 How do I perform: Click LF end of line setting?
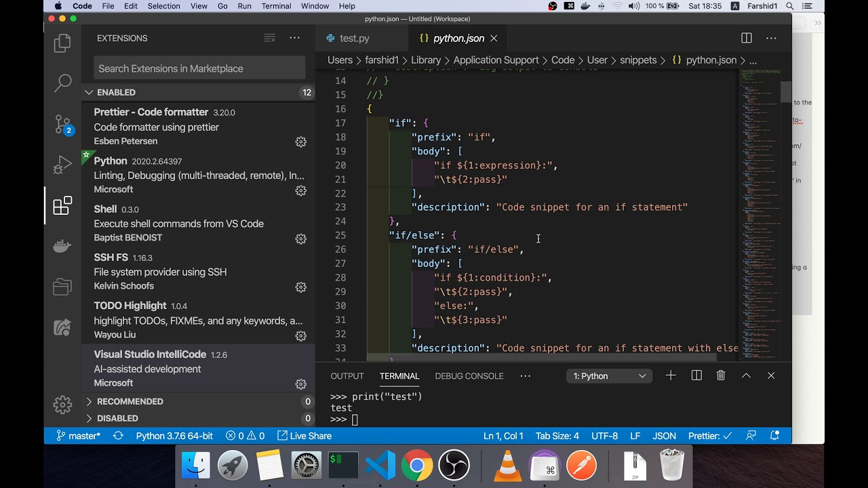coord(635,436)
